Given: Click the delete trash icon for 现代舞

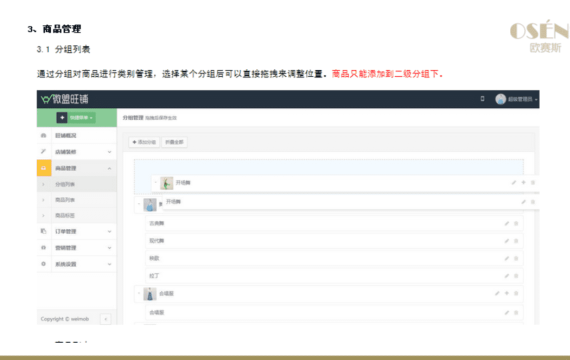Looking at the screenshot, I should pos(516,241).
